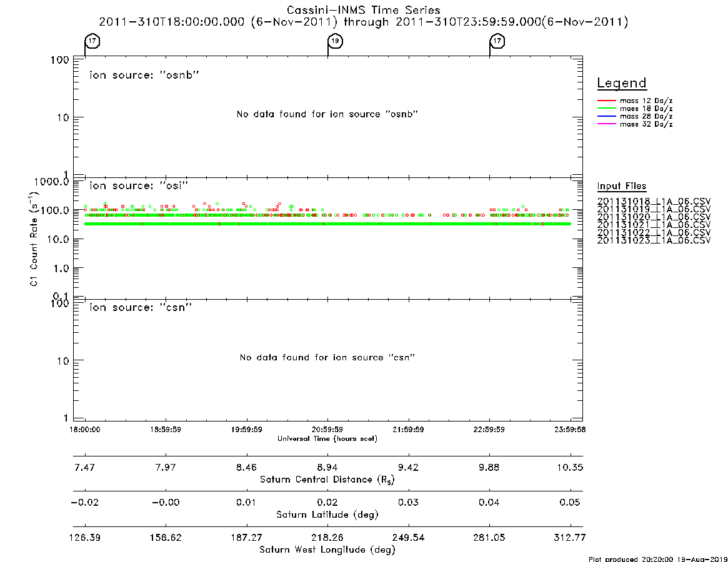728x562 pixels.
Task: Click the 187.27 longitude value
Action: click(247, 538)
